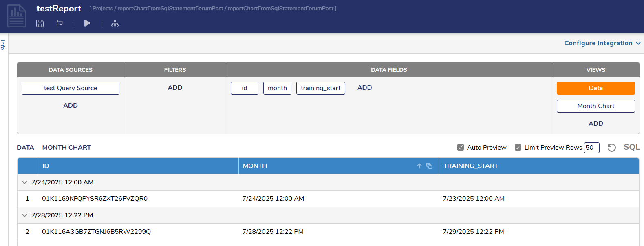Click ADD under Filters
This screenshot has width=644, height=246.
click(x=175, y=88)
